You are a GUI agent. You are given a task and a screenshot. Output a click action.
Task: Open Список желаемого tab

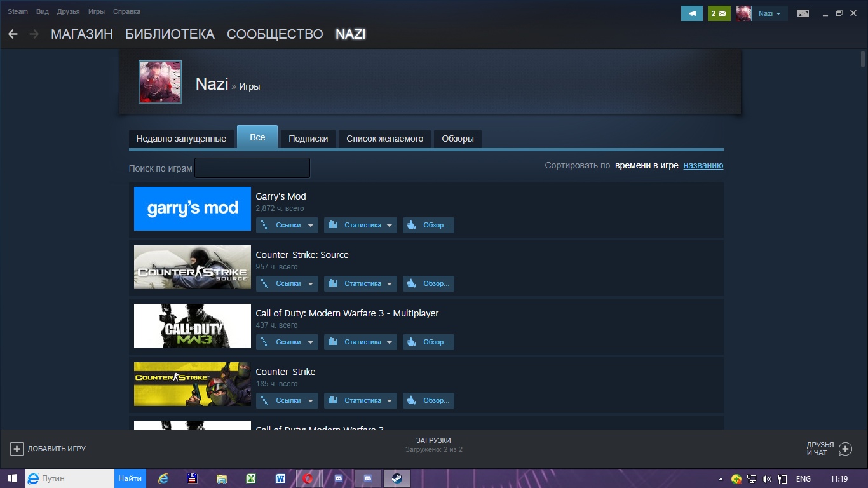pos(385,139)
